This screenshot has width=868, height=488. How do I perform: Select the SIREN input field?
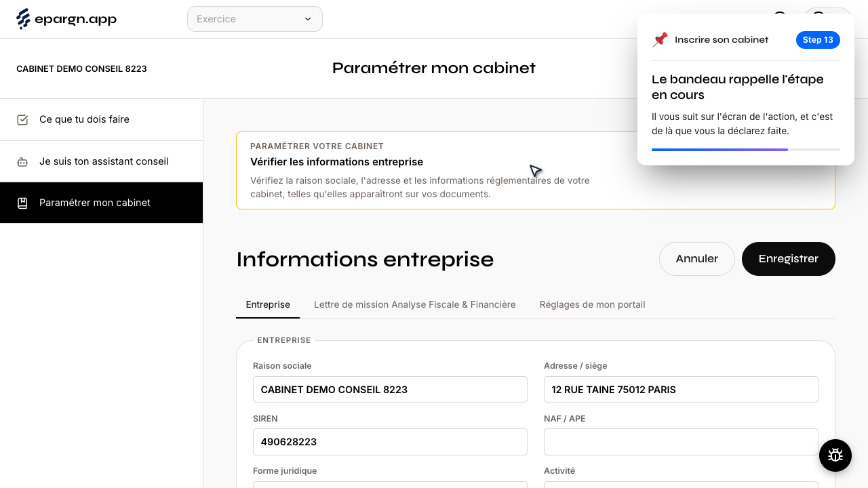point(390,442)
